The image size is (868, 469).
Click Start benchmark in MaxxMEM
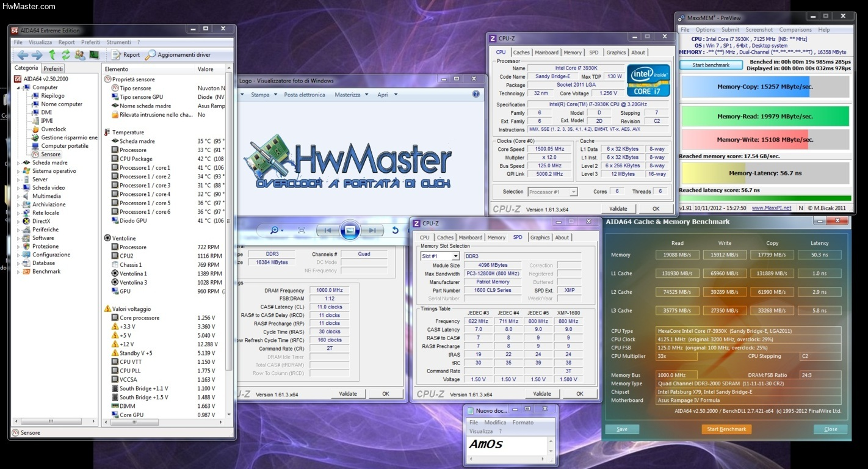click(x=711, y=65)
